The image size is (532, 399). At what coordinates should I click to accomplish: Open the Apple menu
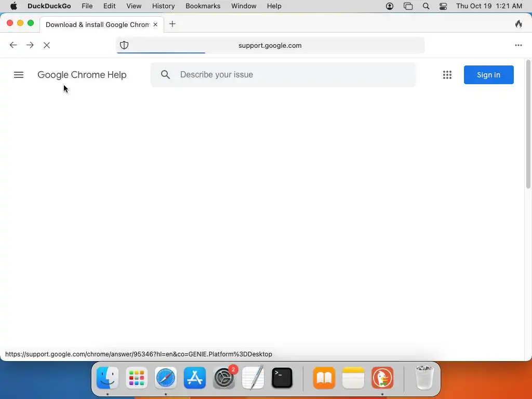point(14,6)
